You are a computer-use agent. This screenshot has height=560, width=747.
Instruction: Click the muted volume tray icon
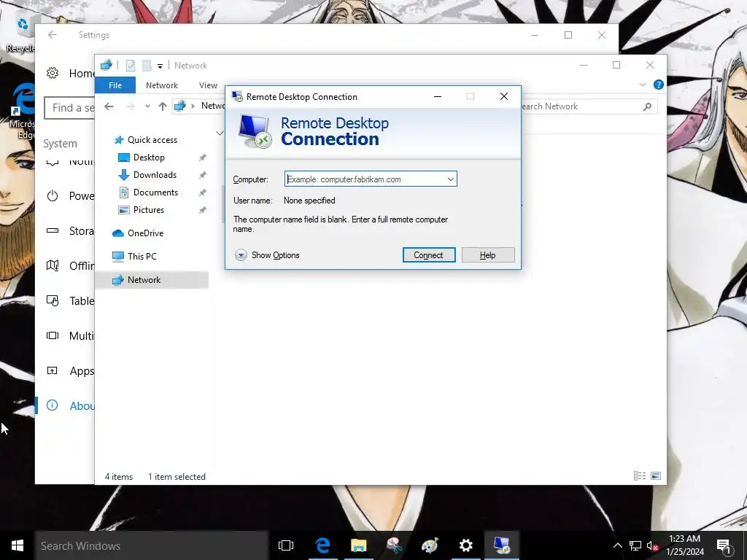tap(652, 545)
